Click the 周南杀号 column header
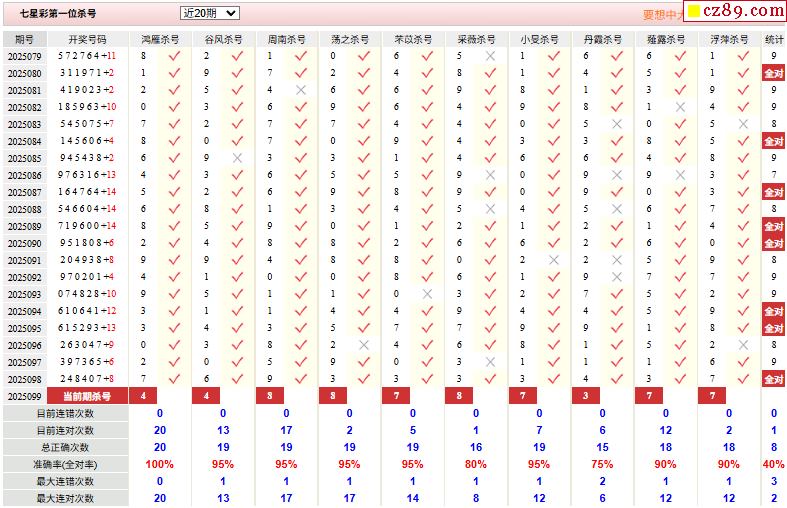Screen dimensions: 787x508 click(x=287, y=39)
